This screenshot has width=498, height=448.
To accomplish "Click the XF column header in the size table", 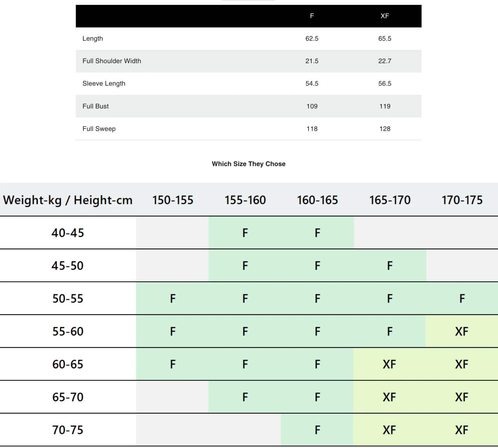I will (x=385, y=16).
